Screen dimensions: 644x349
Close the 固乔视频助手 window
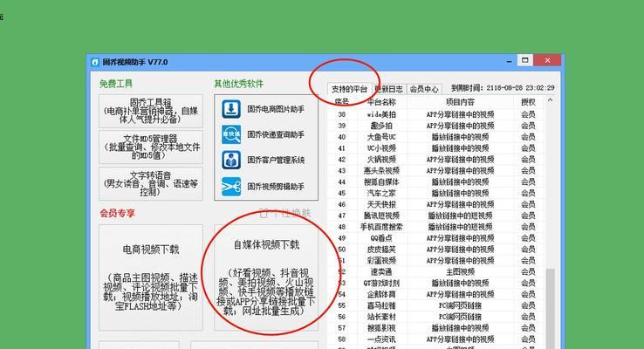[x=547, y=60]
